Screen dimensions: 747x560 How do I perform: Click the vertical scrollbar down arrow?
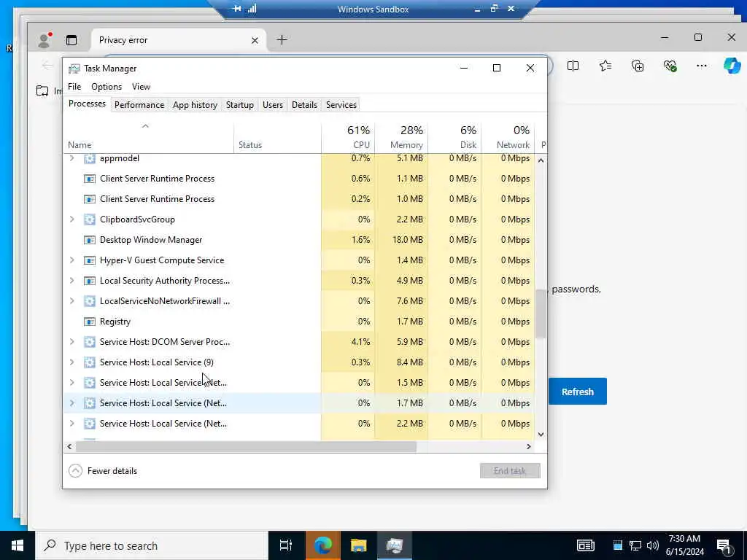(541, 435)
